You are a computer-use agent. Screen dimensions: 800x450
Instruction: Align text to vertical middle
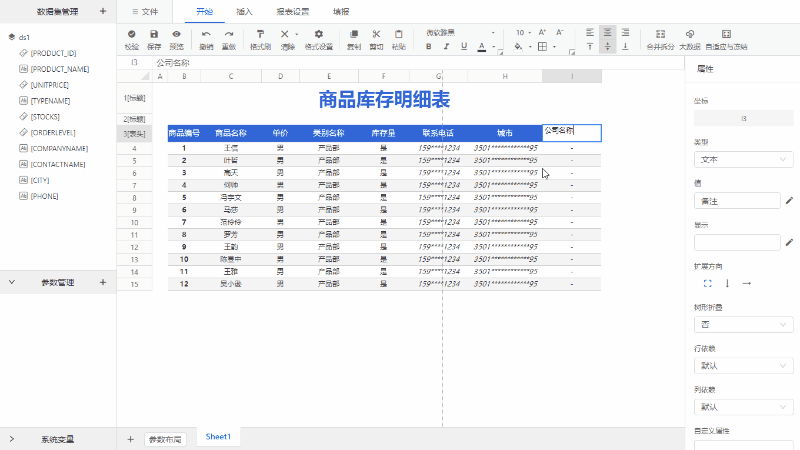[x=607, y=46]
